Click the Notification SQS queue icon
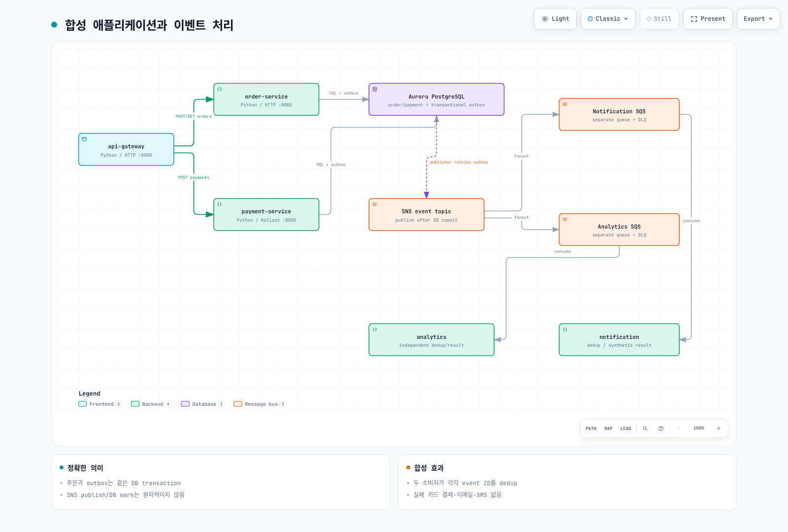Viewport: 788px width, 532px height. coord(565,104)
